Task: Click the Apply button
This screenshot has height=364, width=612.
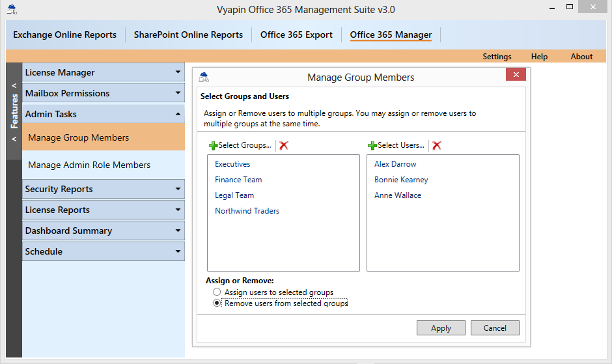Action: (441, 328)
